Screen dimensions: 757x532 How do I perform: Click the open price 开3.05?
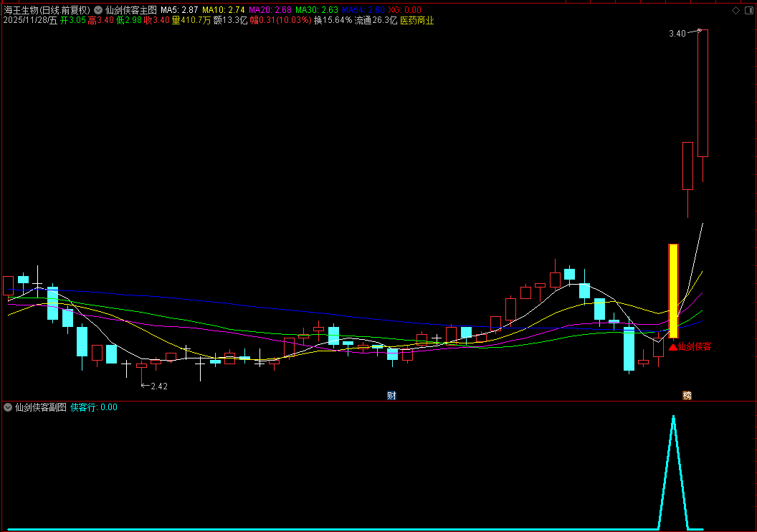coord(72,20)
